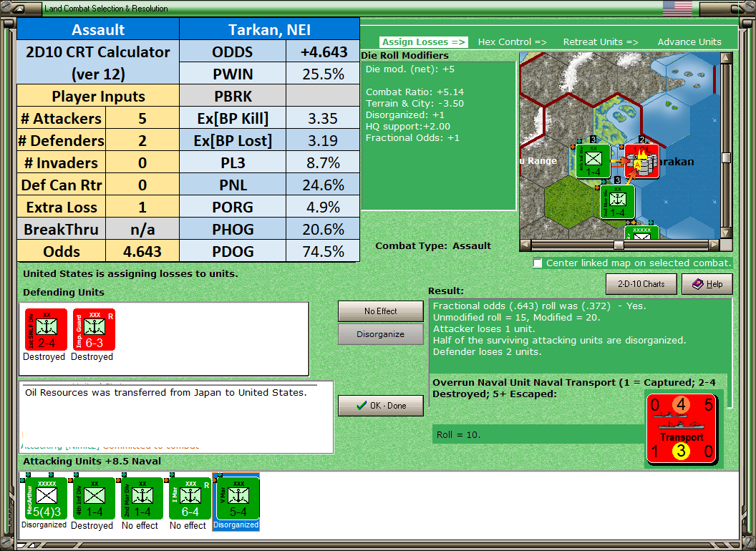Enable Center linked map on selected combat
This screenshot has width=756, height=551.
[538, 263]
